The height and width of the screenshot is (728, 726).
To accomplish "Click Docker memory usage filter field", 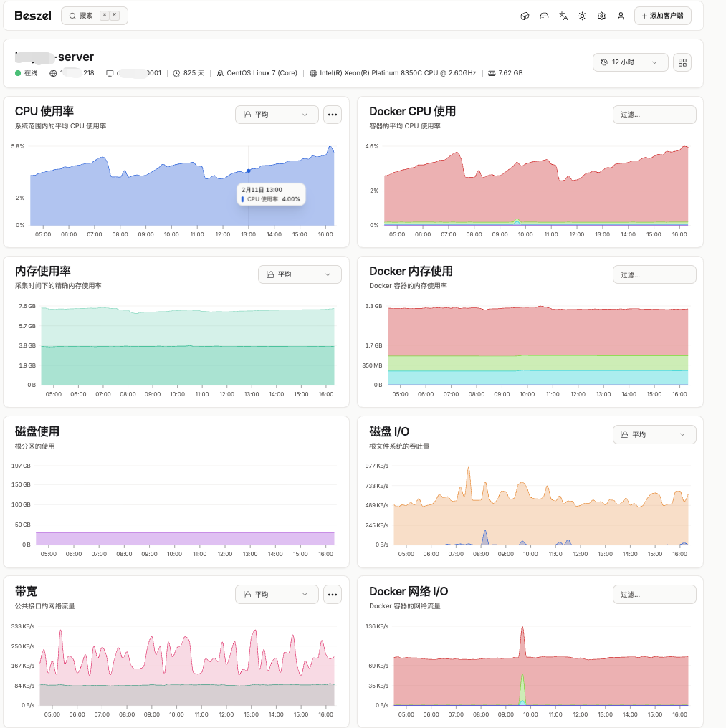I will click(x=654, y=274).
